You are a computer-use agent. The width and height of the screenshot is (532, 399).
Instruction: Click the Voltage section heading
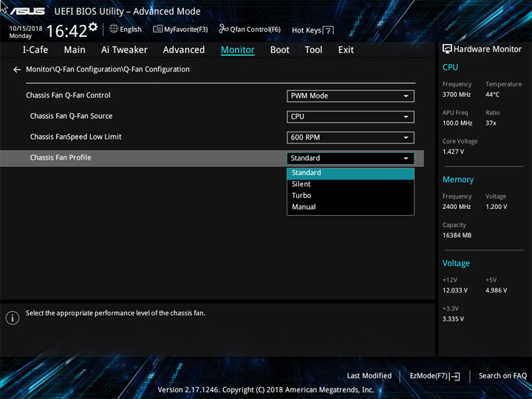(456, 263)
